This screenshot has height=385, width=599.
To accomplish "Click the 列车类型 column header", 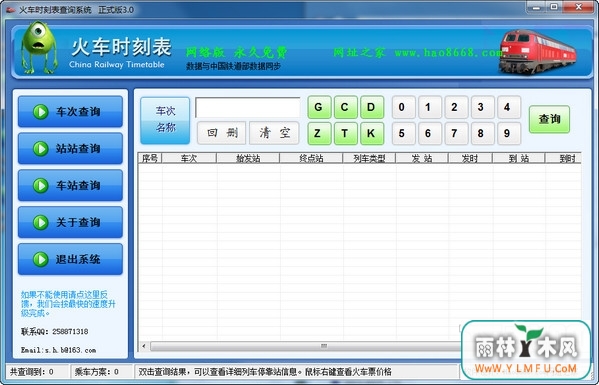I will point(369,158).
